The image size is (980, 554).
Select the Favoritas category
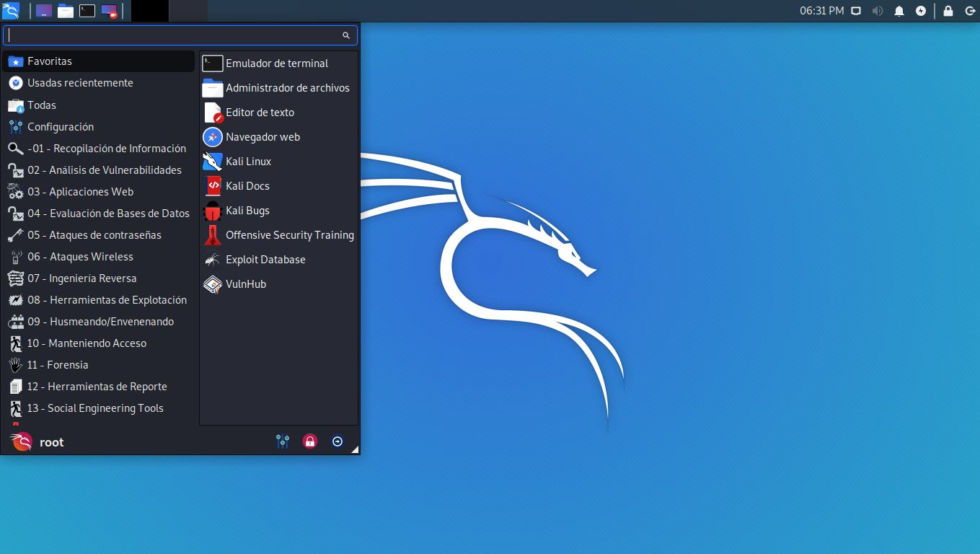tap(99, 61)
